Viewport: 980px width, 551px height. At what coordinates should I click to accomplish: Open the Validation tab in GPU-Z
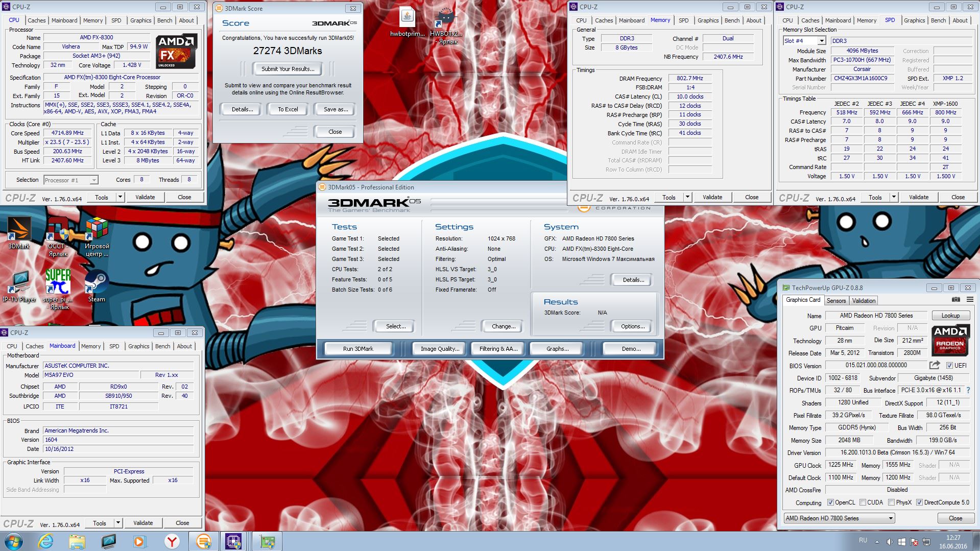pyautogui.click(x=864, y=301)
